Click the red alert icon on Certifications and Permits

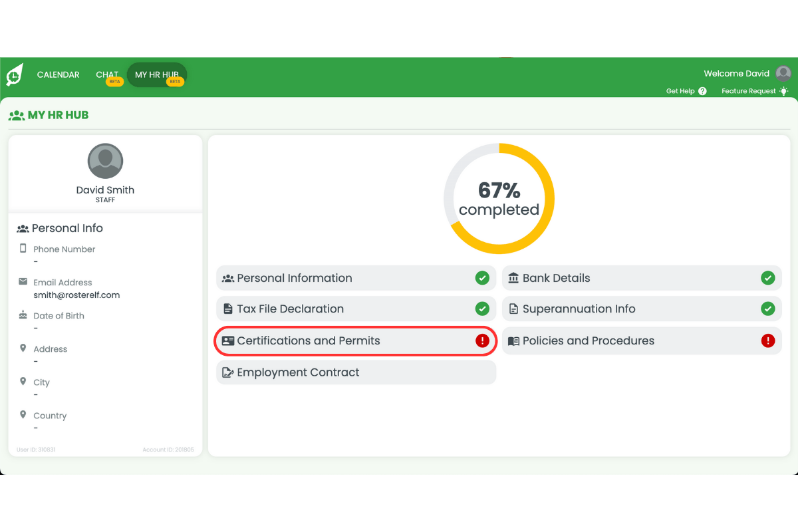(482, 341)
